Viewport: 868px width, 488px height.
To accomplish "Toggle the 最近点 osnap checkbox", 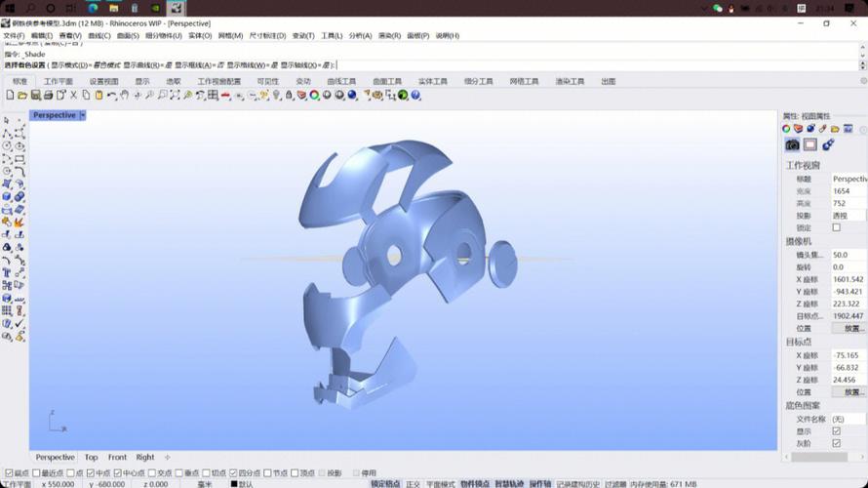I will 36,473.
